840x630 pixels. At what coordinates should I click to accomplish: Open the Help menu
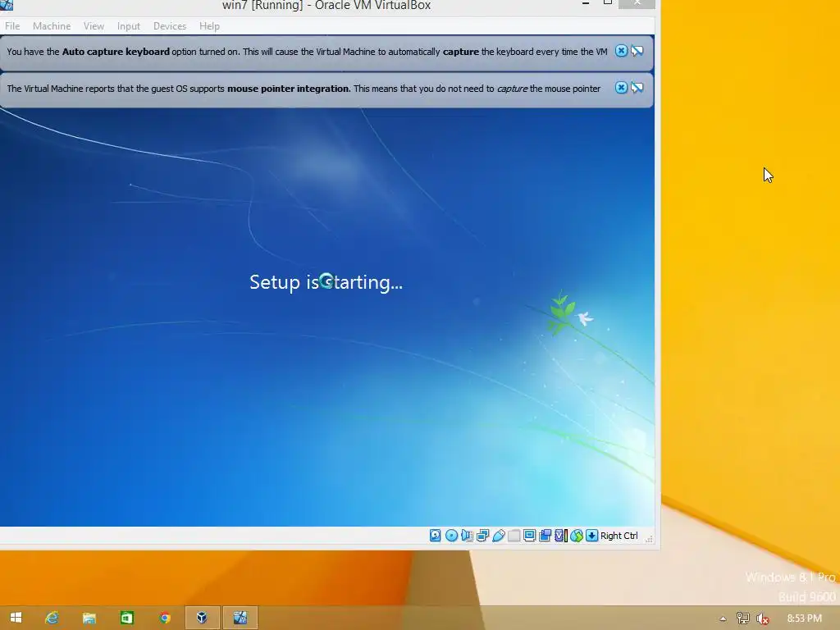(209, 25)
